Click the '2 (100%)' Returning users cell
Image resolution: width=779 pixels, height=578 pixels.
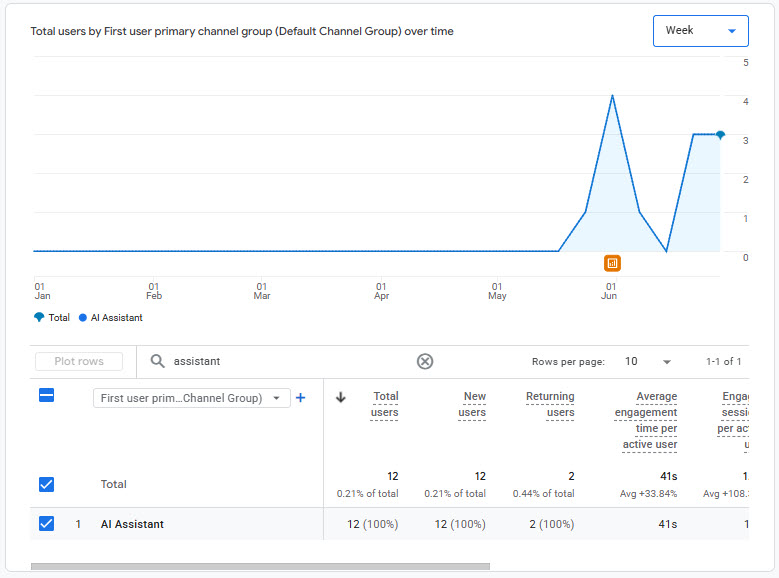(551, 524)
